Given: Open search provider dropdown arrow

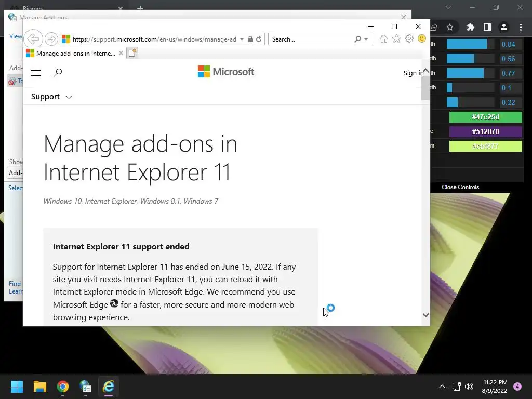Looking at the screenshot, I should point(366,39).
